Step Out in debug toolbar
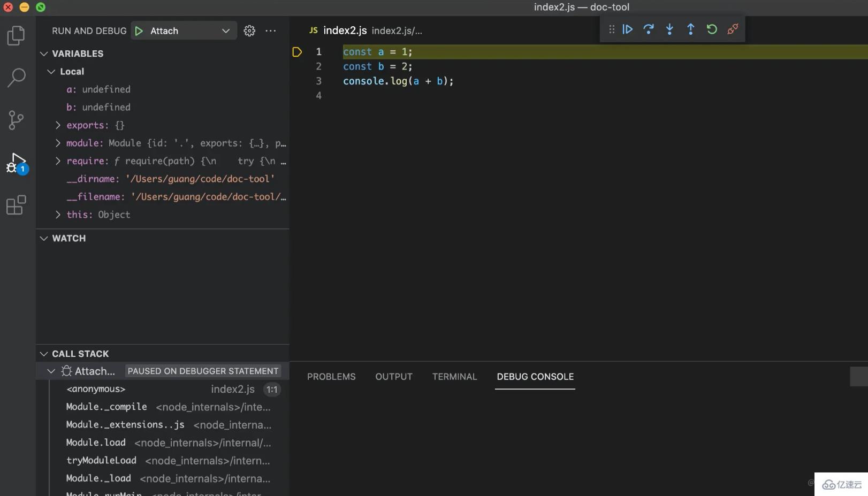Screen dimensions: 868x496 [x=690, y=29]
